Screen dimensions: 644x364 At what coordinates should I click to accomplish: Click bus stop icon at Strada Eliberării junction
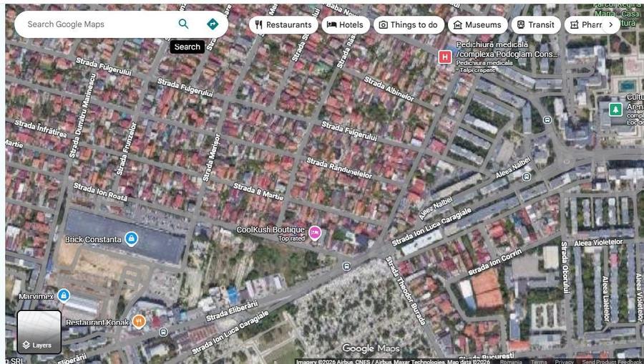346,267
